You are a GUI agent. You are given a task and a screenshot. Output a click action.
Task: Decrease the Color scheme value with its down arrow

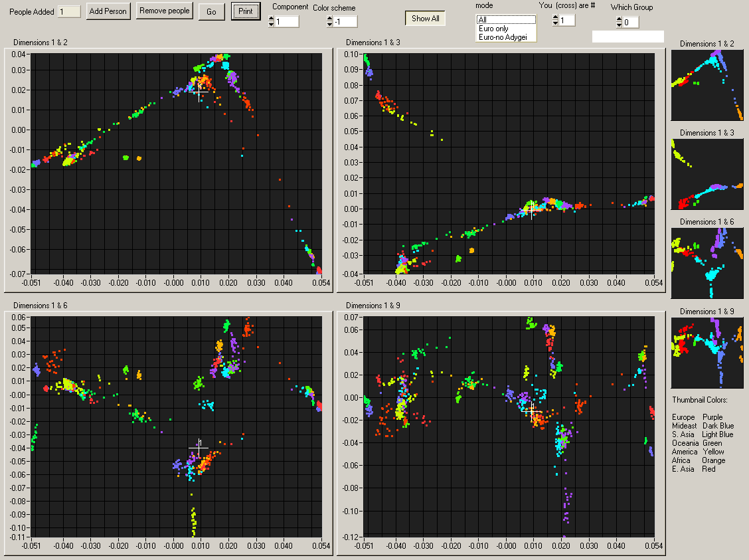coord(329,25)
